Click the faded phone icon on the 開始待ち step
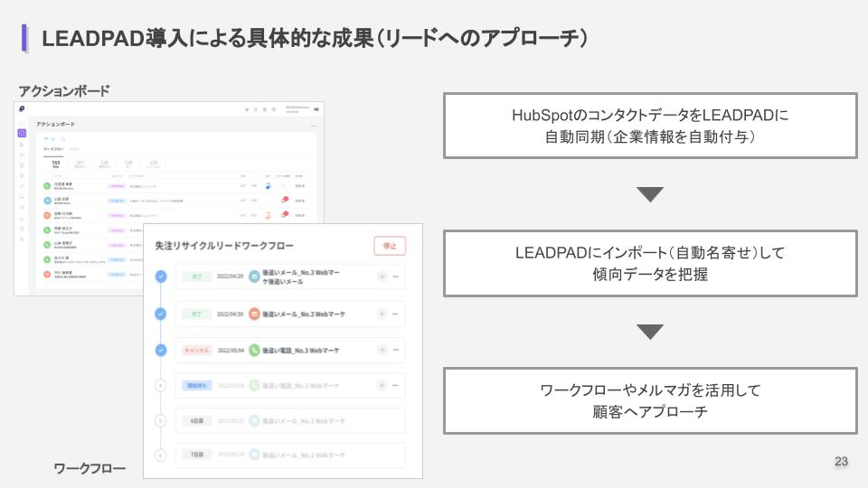Viewport: 868px width, 488px height. pos(254,385)
